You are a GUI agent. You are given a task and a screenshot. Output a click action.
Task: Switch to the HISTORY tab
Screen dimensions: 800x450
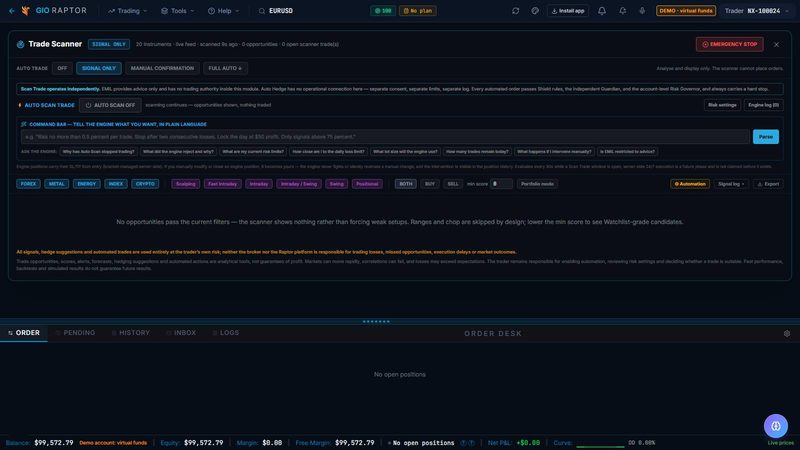[131, 333]
